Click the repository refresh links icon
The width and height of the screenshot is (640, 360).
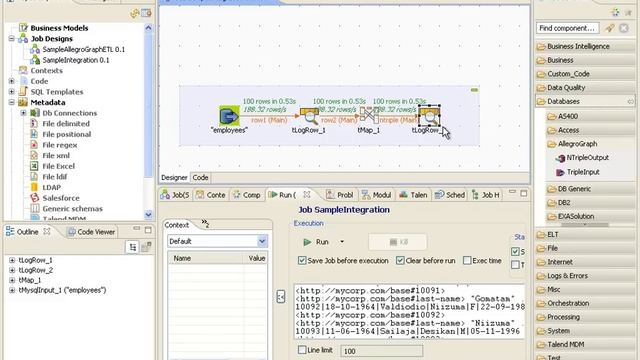[134, 14]
